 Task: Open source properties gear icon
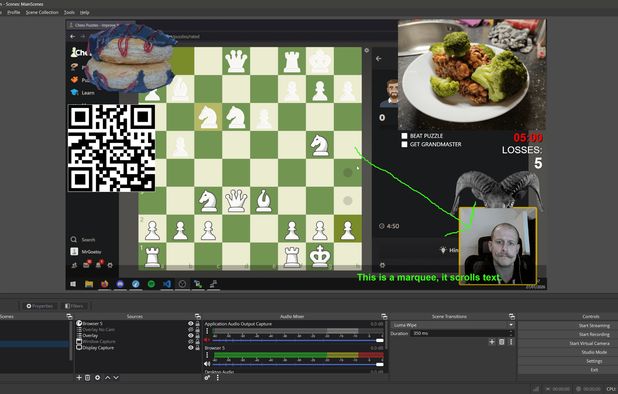click(97, 377)
